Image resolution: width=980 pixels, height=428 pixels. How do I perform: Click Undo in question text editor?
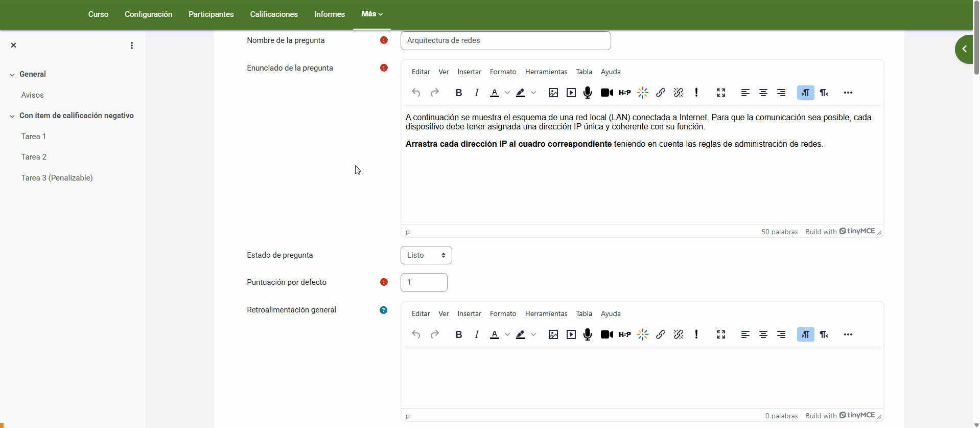point(416,93)
